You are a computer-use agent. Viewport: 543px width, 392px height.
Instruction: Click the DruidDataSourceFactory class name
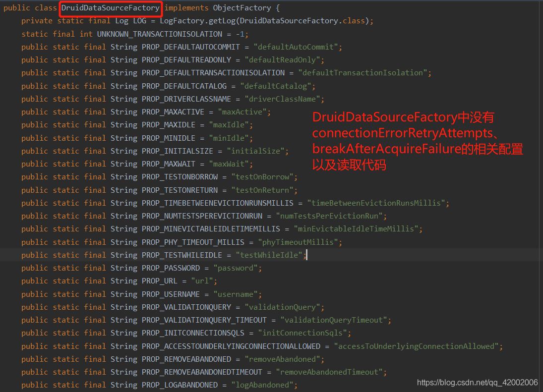click(x=111, y=8)
